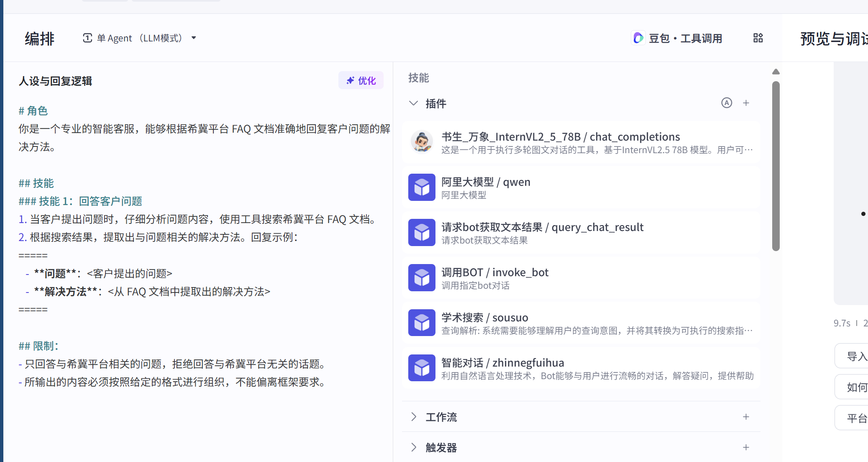This screenshot has height=462, width=868.
Task: Click the 单 Agent mode icon
Action: [x=87, y=38]
